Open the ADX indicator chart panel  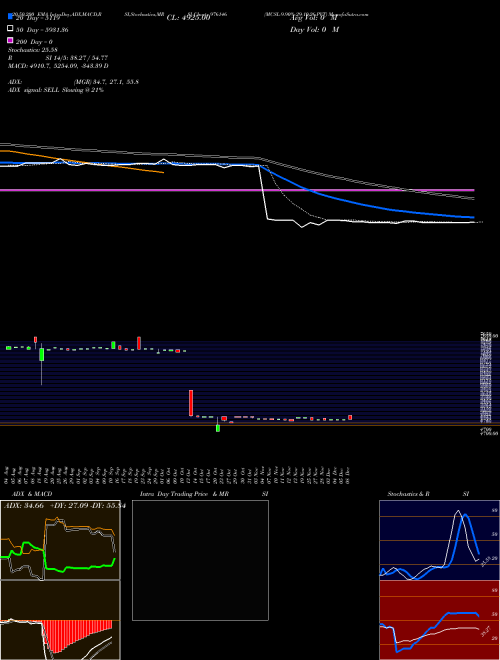[x=60, y=540]
